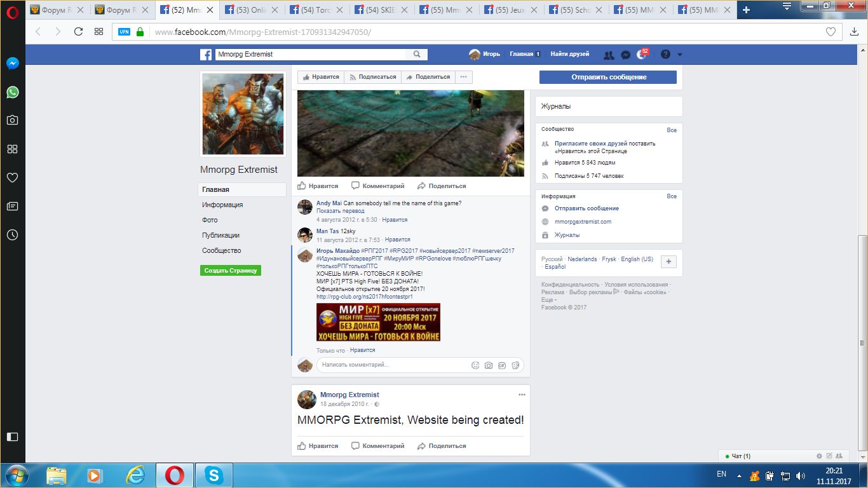The width and height of the screenshot is (868, 488).
Task: View site security via the green padlock
Action: [x=140, y=32]
